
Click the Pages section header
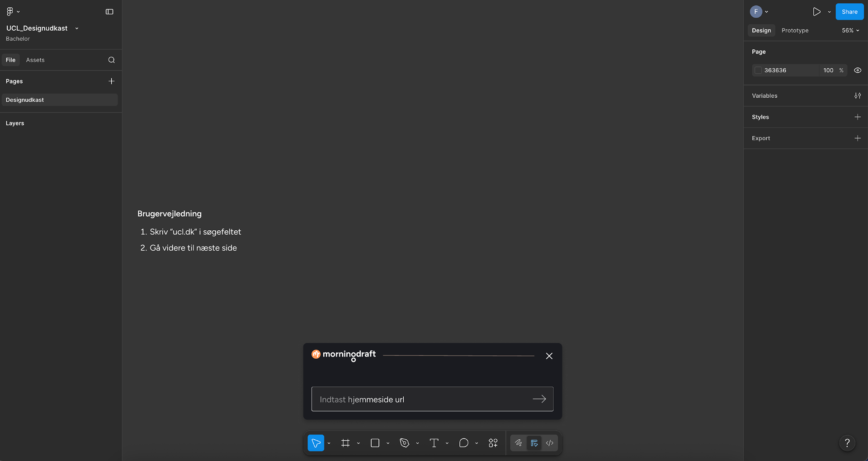[14, 81]
